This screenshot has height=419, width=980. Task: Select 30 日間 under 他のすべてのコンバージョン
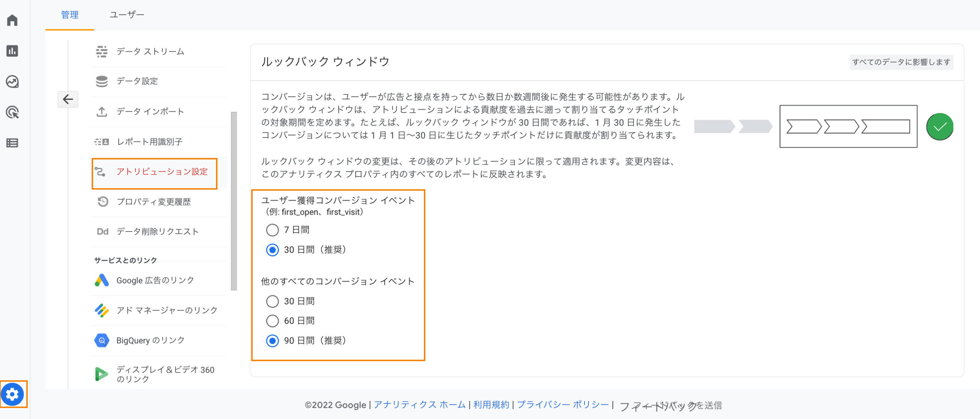point(272,302)
